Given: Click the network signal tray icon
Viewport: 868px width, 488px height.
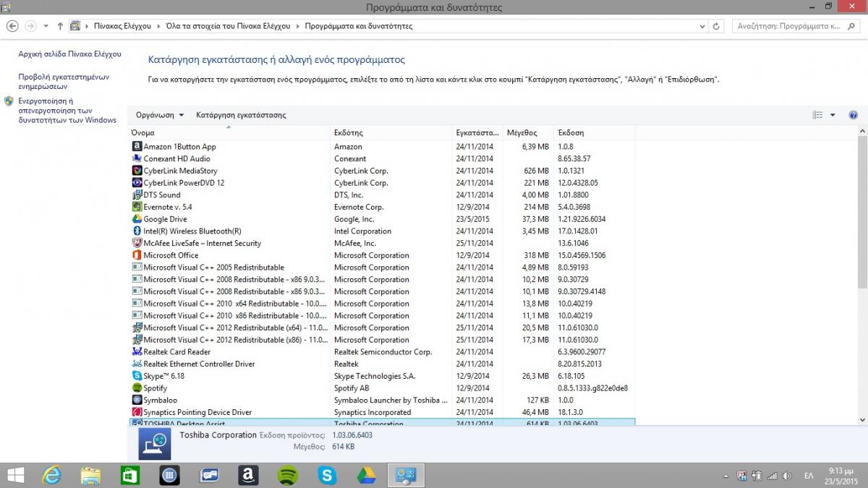Looking at the screenshot, I should pyautogui.click(x=772, y=476).
